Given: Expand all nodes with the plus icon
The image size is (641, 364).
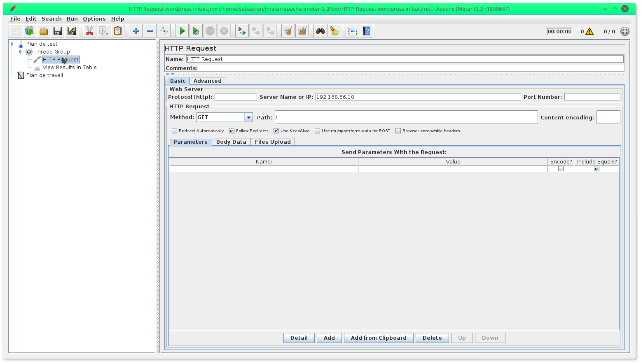Looking at the screenshot, I should point(136,31).
